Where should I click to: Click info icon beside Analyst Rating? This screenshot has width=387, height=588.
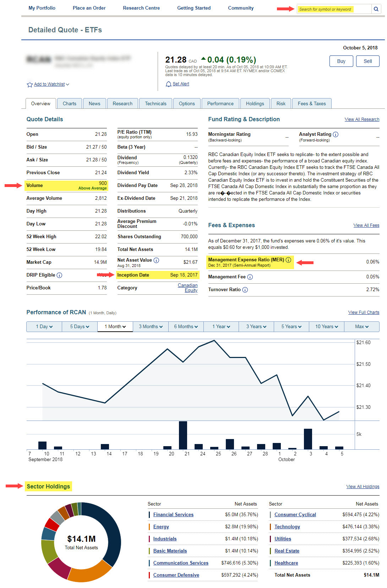[x=336, y=134]
